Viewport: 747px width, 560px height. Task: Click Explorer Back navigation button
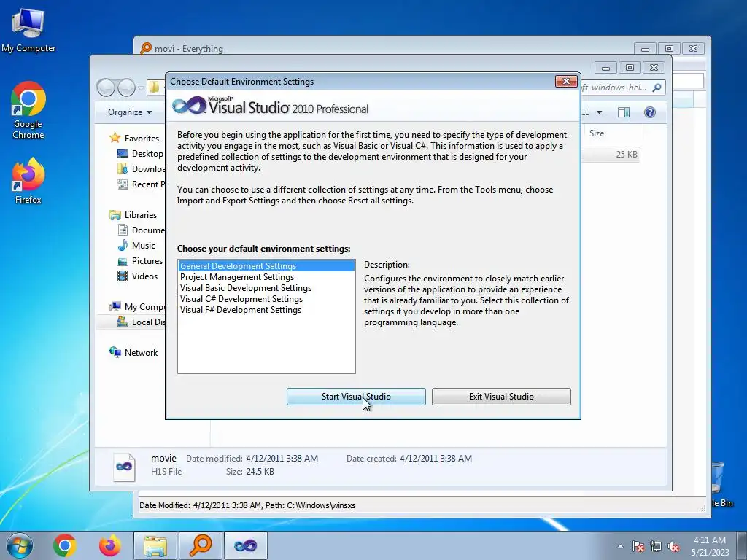click(x=106, y=87)
